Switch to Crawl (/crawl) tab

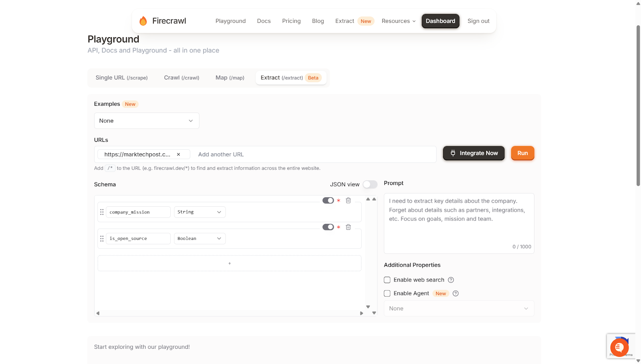tap(181, 78)
